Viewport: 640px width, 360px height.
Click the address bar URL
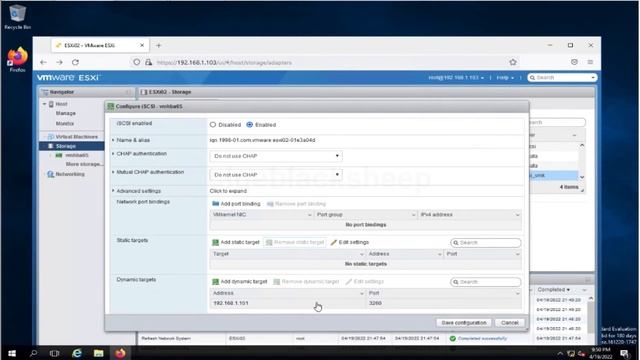tap(224, 62)
